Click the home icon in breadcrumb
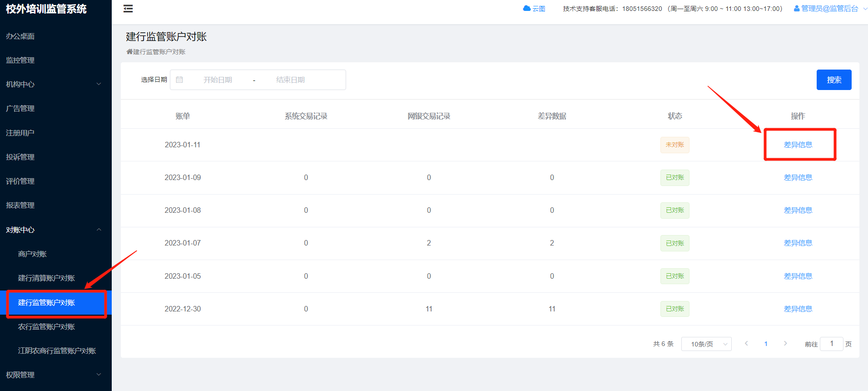 [x=129, y=52]
